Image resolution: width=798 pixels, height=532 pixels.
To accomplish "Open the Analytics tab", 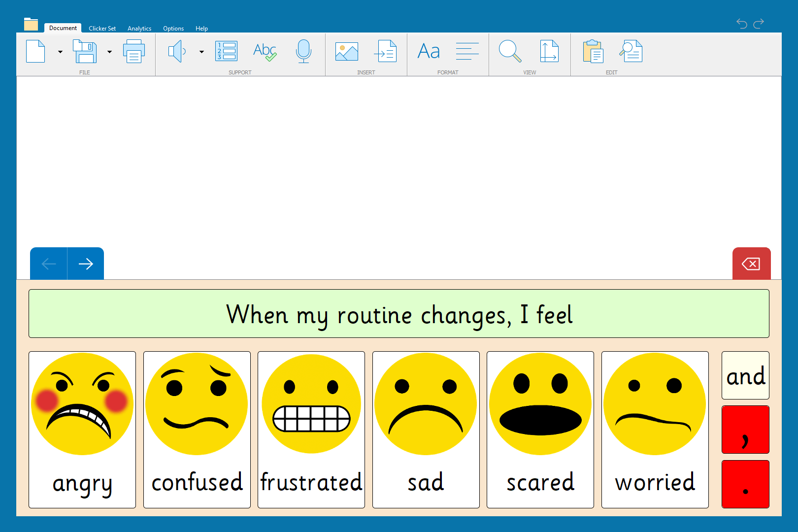I will click(x=139, y=29).
